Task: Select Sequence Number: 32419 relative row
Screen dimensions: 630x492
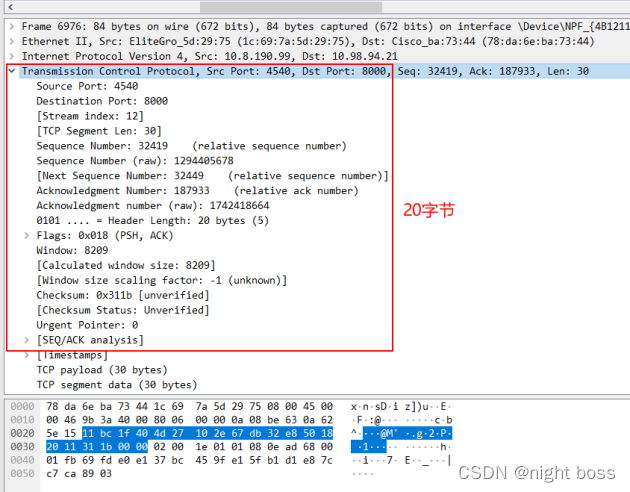Action: (x=191, y=146)
